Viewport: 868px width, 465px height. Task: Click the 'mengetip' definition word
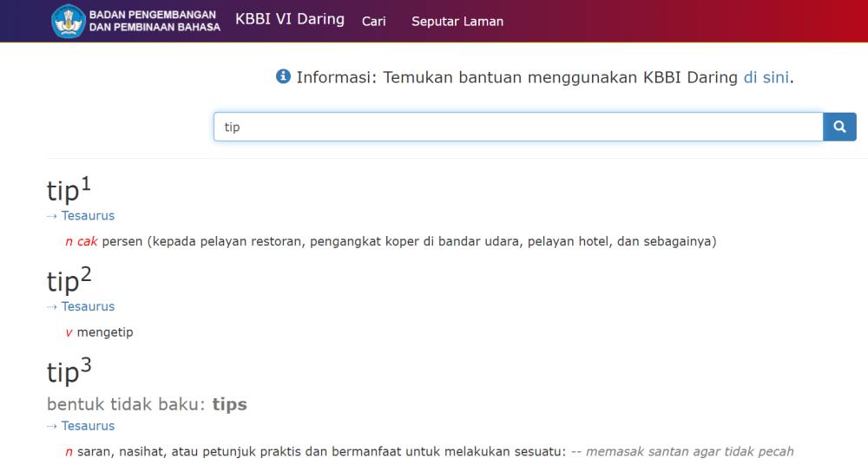click(105, 332)
